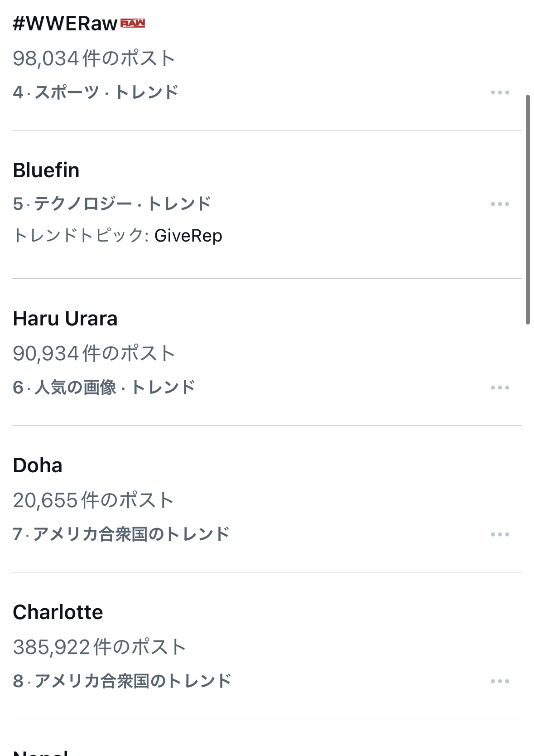
Task: Open more options for Haru Urara trend
Action: click(x=500, y=388)
